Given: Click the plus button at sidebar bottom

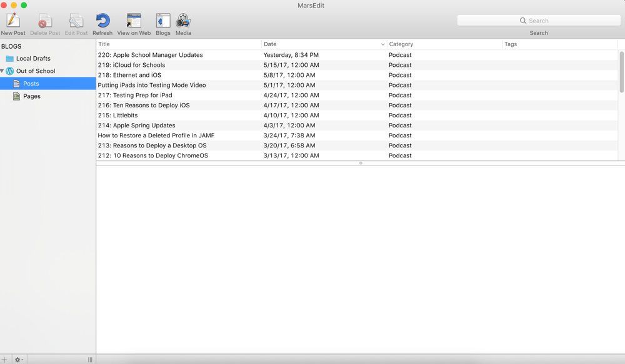Looking at the screenshot, I should click(4, 360).
